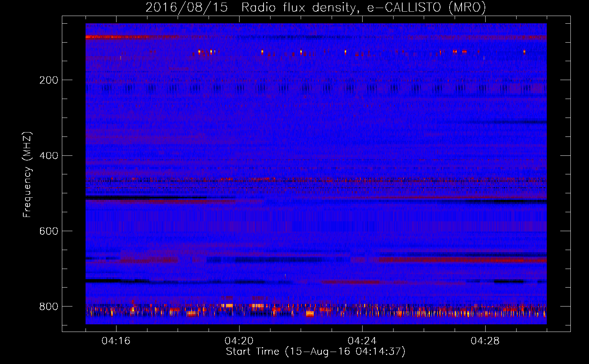Click the 'Start Time (15-Aug-16 04:14:37)' axis label
This screenshot has width=589, height=364.
click(316, 352)
